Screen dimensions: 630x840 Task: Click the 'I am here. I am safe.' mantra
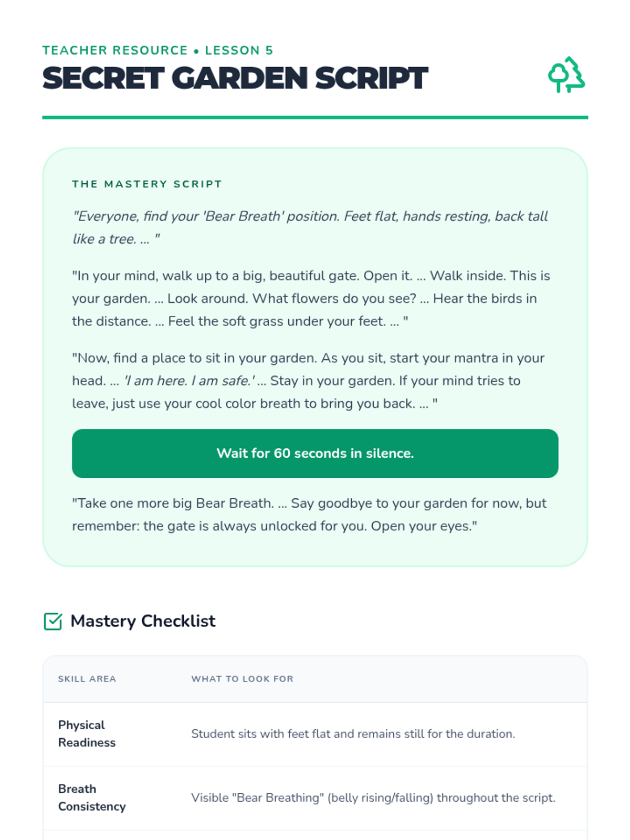(189, 381)
